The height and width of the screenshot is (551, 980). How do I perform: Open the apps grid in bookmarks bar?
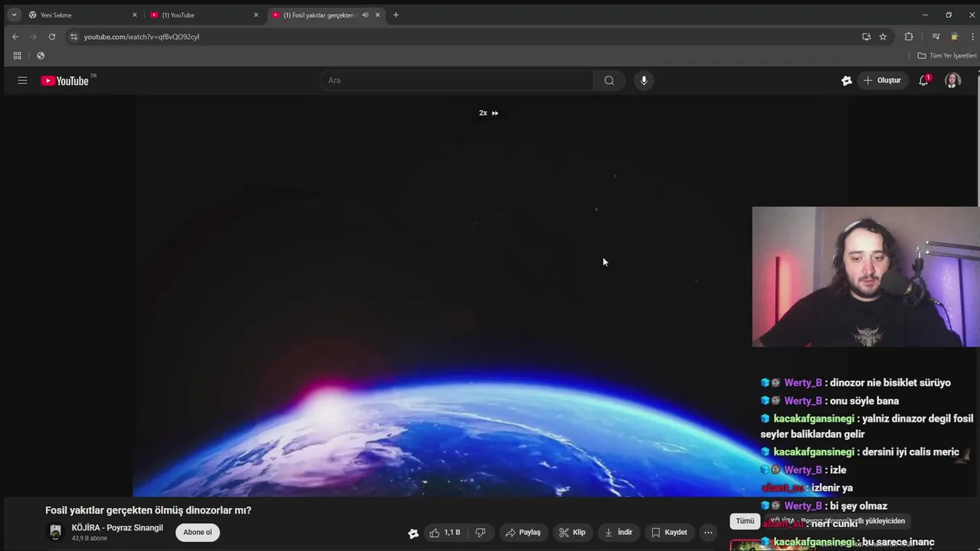[17, 56]
